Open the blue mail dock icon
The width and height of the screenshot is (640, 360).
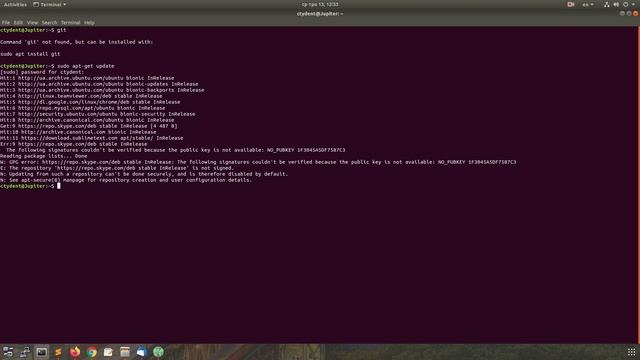pyautogui.click(x=141, y=352)
